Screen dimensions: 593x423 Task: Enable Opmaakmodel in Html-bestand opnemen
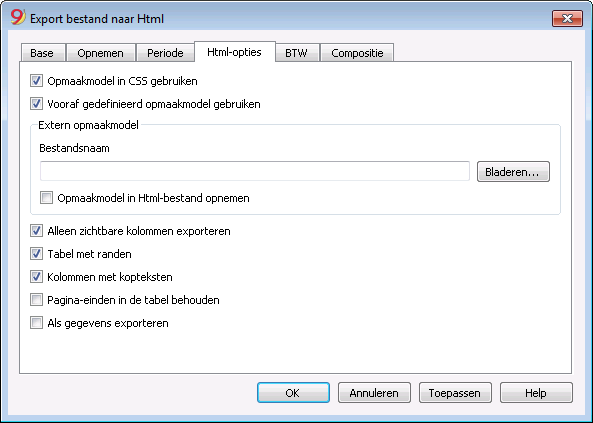tap(47, 198)
